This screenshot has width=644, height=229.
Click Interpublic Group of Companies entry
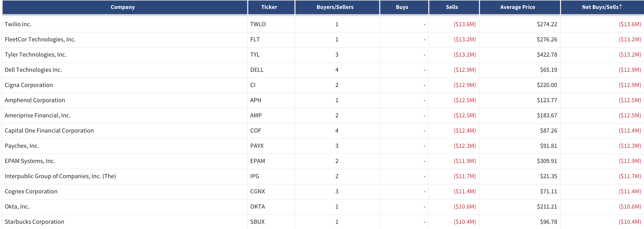[60, 176]
